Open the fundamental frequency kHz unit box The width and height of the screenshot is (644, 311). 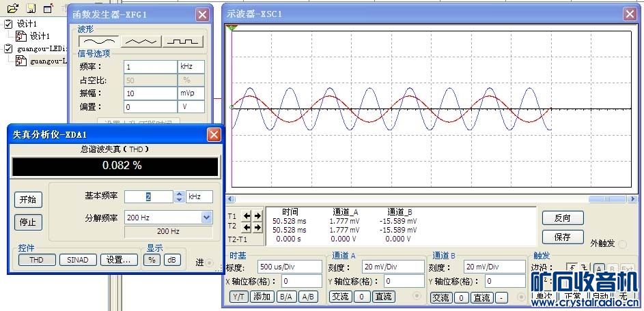click(x=199, y=196)
